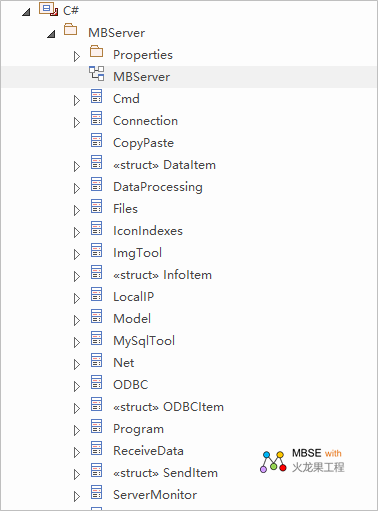
Task: Select the Program class entry
Action: (x=138, y=429)
